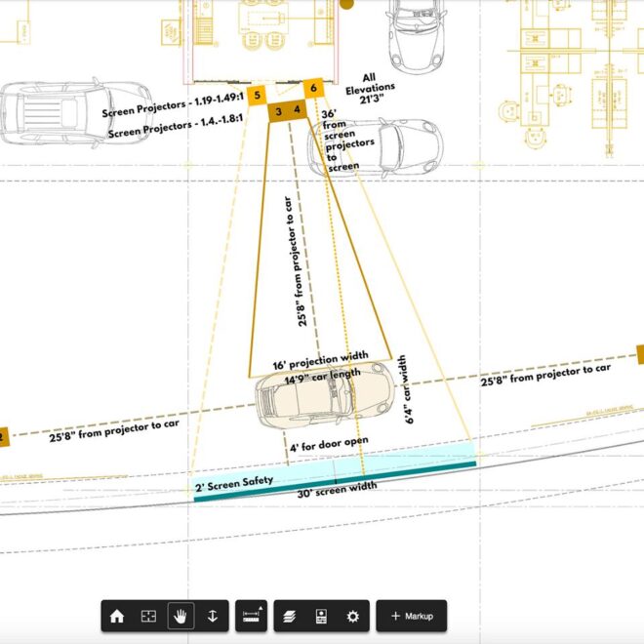Activate the vertical orbit arrow tool
This screenshot has height=644, width=644.
213,616
